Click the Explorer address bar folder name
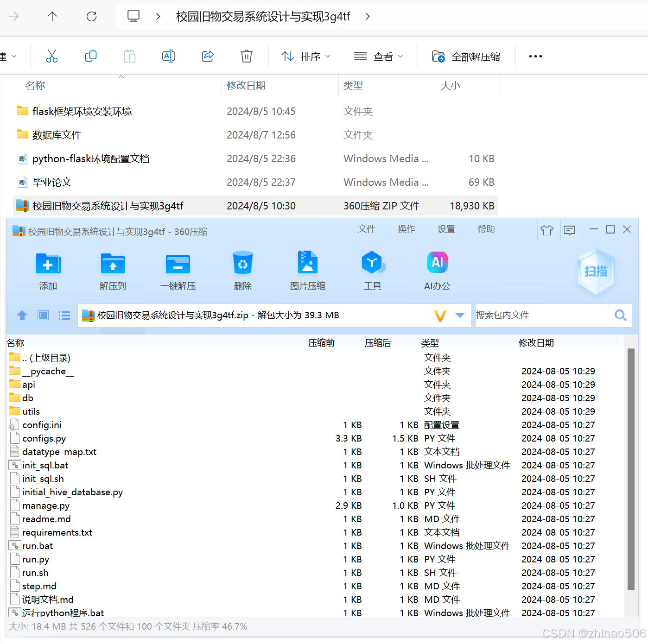Image resolution: width=648 pixels, height=644 pixels. pyautogui.click(x=263, y=17)
